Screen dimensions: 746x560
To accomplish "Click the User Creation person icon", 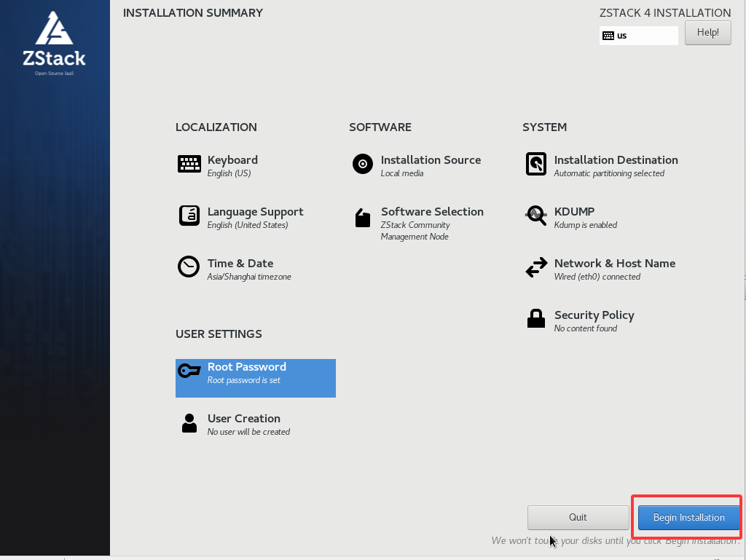I will point(189,422).
